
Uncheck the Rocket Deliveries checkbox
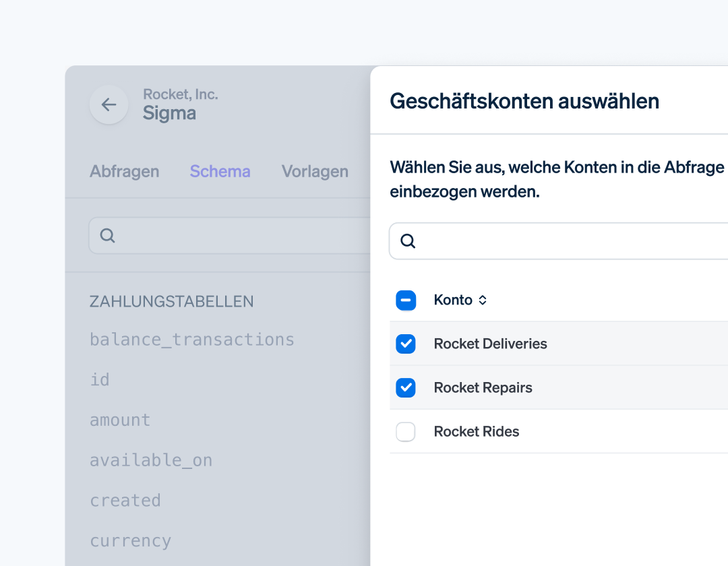(x=406, y=344)
